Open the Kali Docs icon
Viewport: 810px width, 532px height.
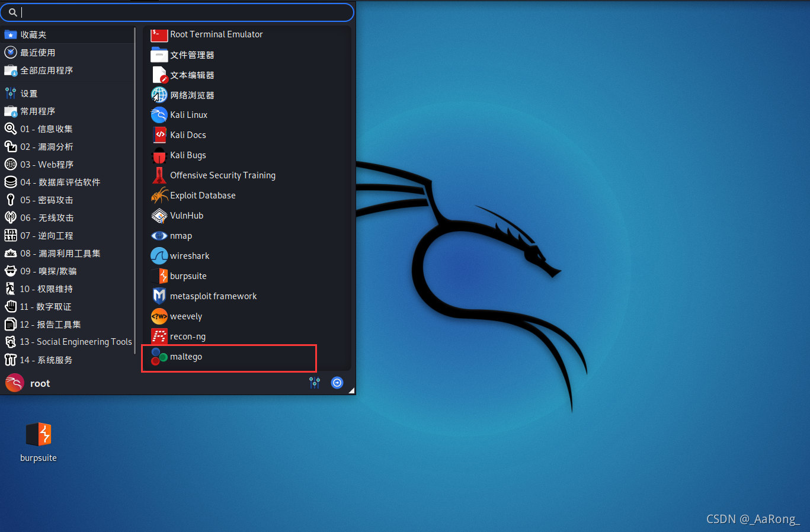(159, 135)
